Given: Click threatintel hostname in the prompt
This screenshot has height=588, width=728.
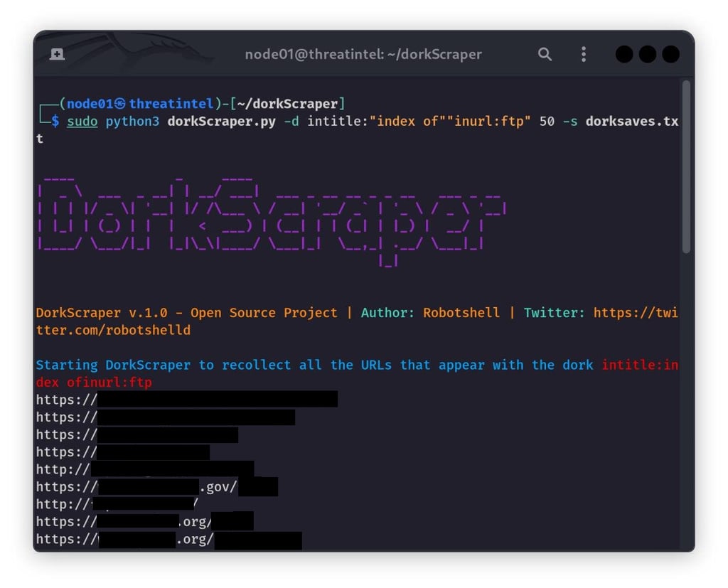Looking at the screenshot, I should 171,104.
